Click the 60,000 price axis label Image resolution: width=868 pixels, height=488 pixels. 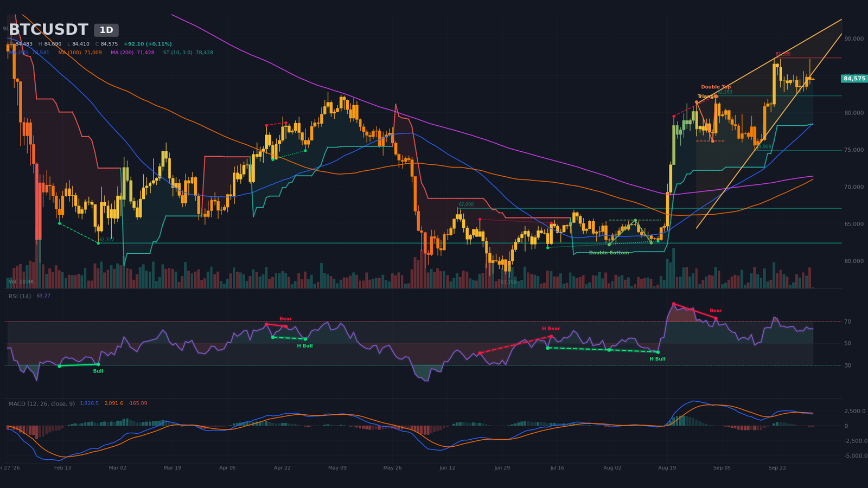pos(854,261)
